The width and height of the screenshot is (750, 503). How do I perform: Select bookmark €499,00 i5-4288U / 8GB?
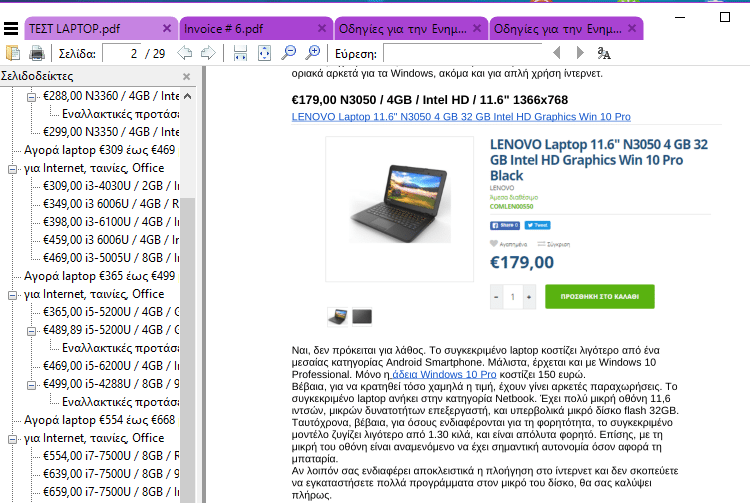[111, 384]
